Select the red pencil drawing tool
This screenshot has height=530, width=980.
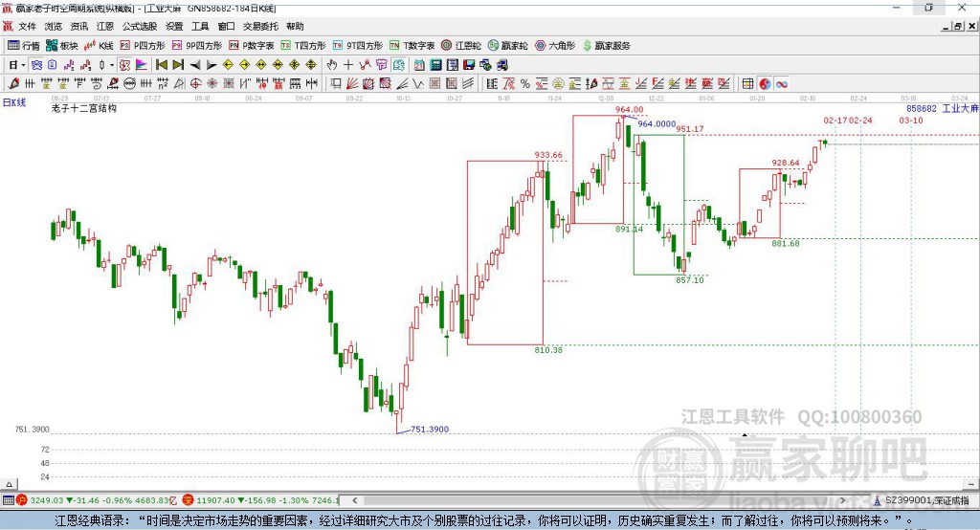[x=13, y=84]
